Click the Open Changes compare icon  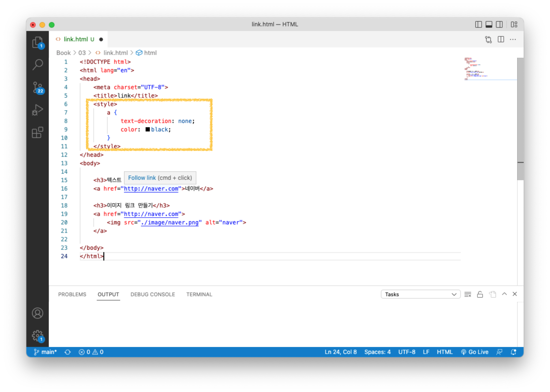click(x=488, y=39)
